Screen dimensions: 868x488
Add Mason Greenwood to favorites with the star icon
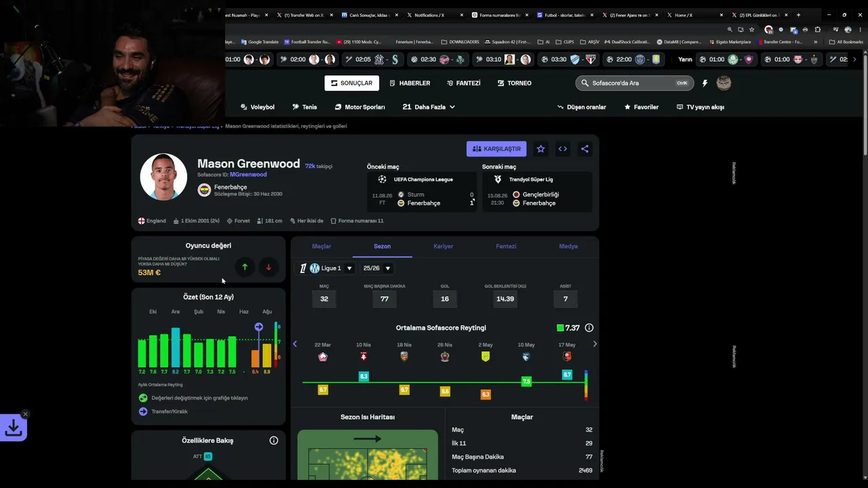(x=540, y=149)
